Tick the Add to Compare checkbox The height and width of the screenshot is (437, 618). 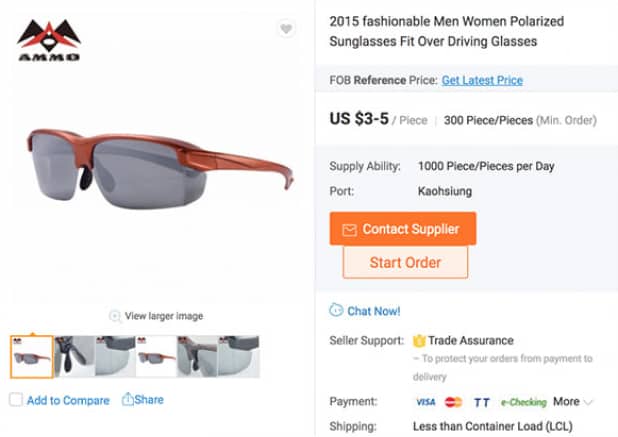coord(16,400)
